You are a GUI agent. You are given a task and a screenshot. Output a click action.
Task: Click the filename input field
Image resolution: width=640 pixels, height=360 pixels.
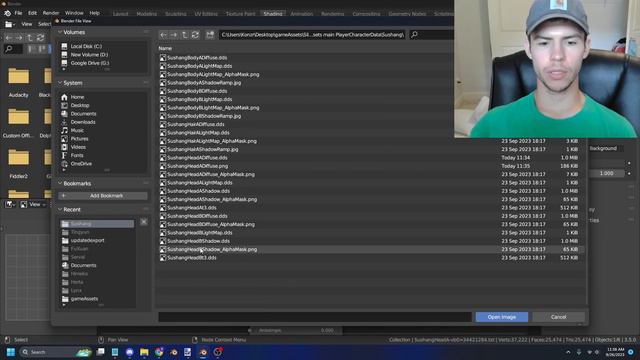(315, 317)
